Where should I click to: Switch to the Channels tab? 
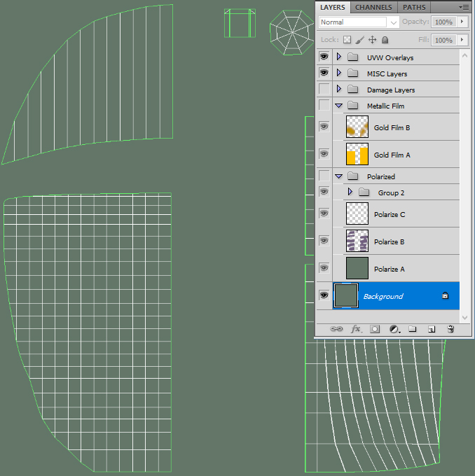coord(373,7)
